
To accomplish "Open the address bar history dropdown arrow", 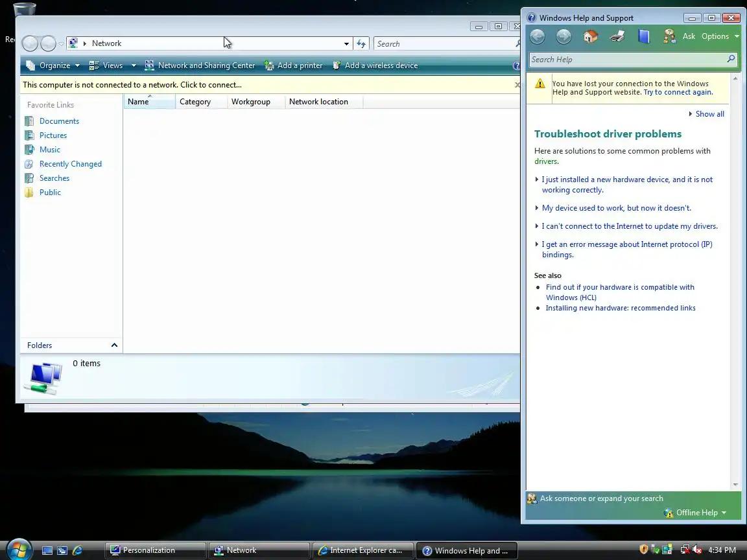I will [346, 44].
